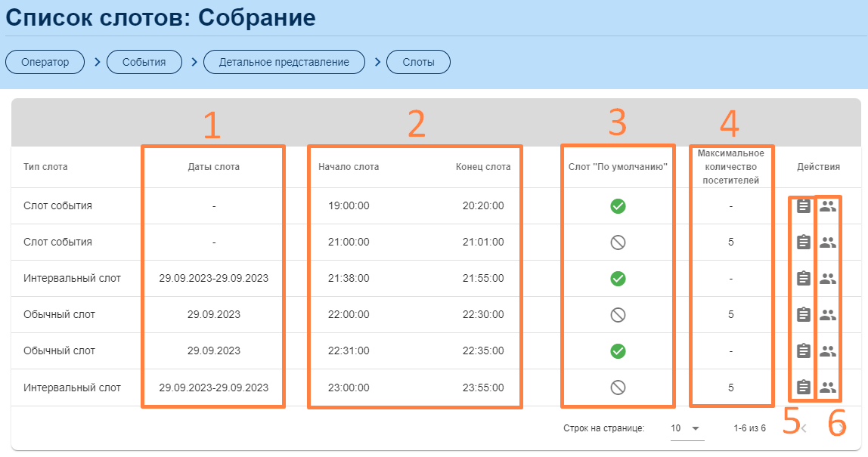Go to the Оператор breadcrumb
This screenshot has width=868, height=457.
point(45,62)
